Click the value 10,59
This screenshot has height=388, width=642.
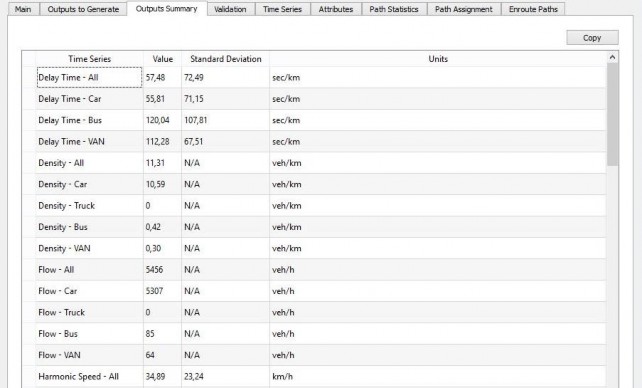pyautogui.click(x=155, y=184)
